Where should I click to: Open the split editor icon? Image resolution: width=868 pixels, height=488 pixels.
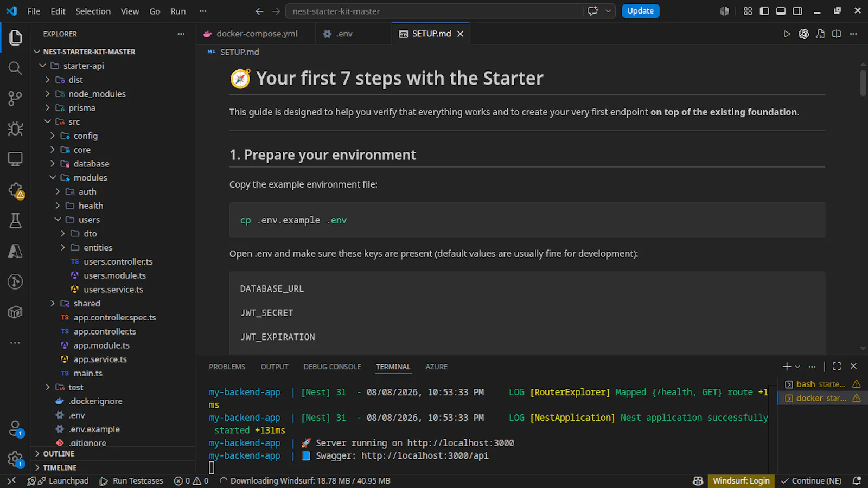(837, 34)
